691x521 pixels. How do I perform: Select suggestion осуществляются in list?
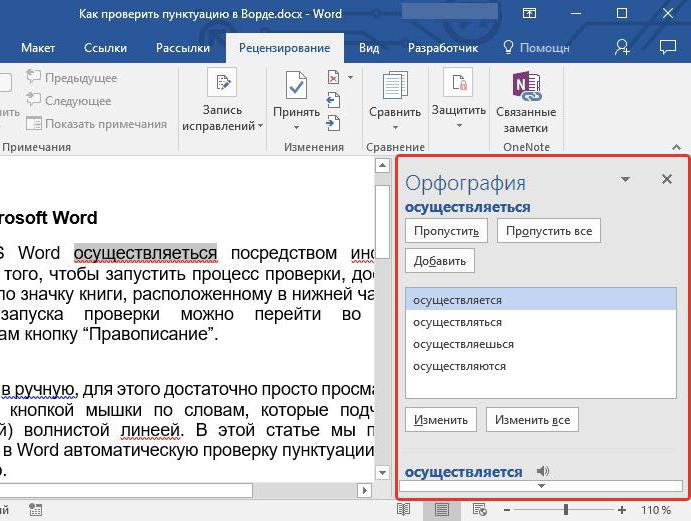coord(541,366)
